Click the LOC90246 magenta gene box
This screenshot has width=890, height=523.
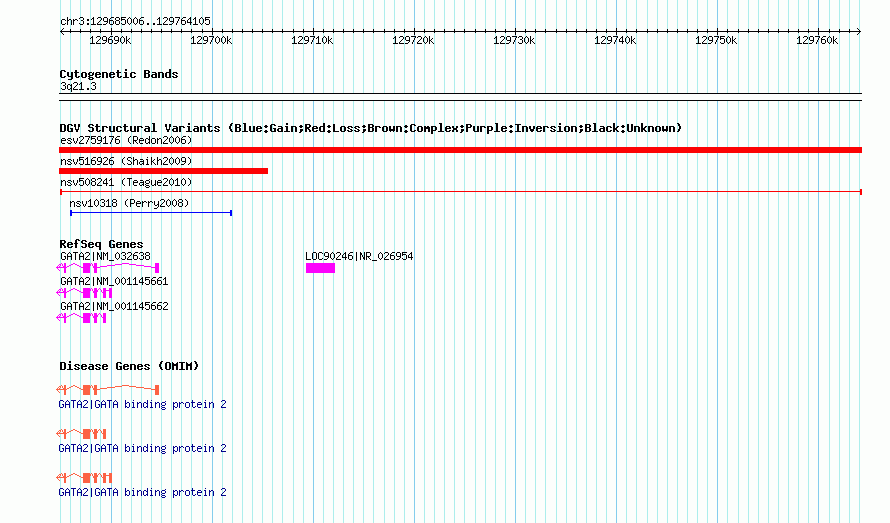(320, 268)
